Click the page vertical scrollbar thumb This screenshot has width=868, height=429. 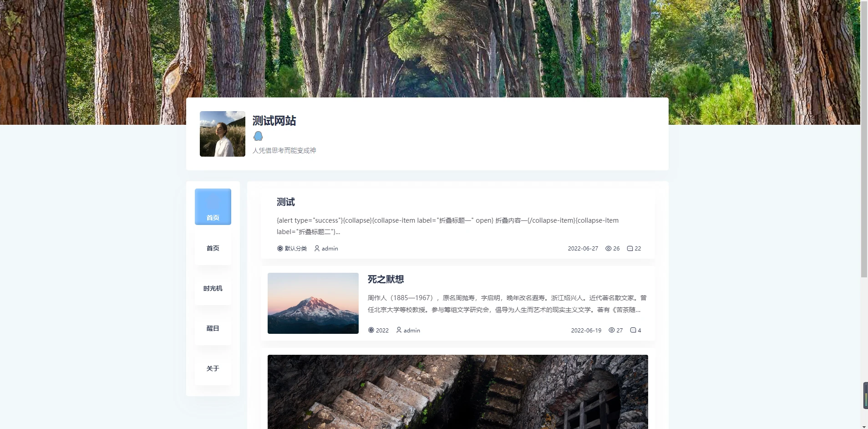click(x=864, y=139)
